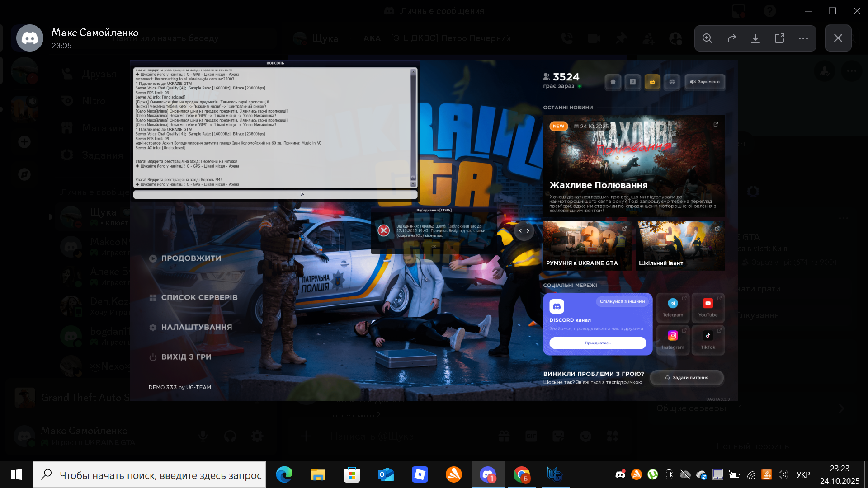Click the add server plus icon in Discord
Screen dimensions: 868x488
pyautogui.click(x=24, y=142)
